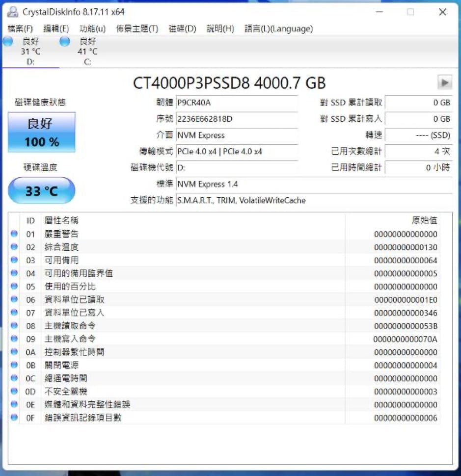Image resolution: width=461 pixels, height=476 pixels.
Task: Click status dot of row 07 資料單位已寫入
Action: pos(14,312)
